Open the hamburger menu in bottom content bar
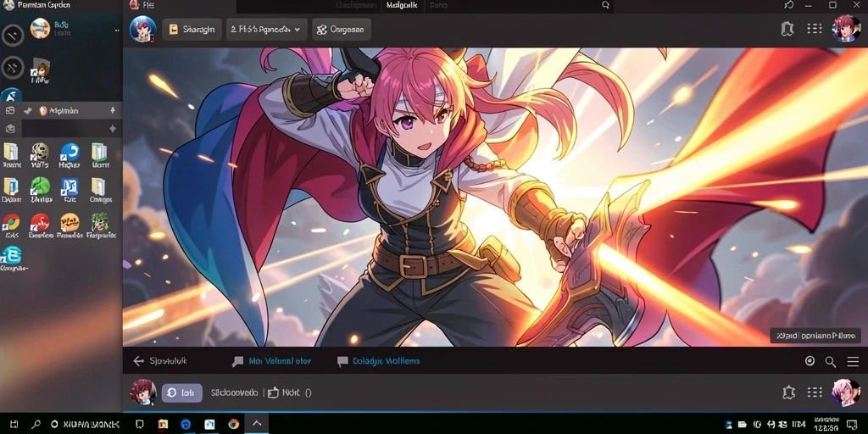The width and height of the screenshot is (868, 434). (x=853, y=361)
